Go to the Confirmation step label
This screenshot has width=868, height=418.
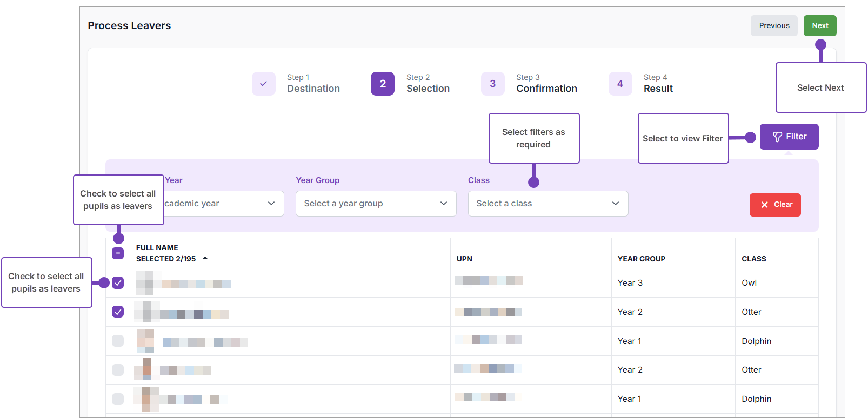click(546, 89)
